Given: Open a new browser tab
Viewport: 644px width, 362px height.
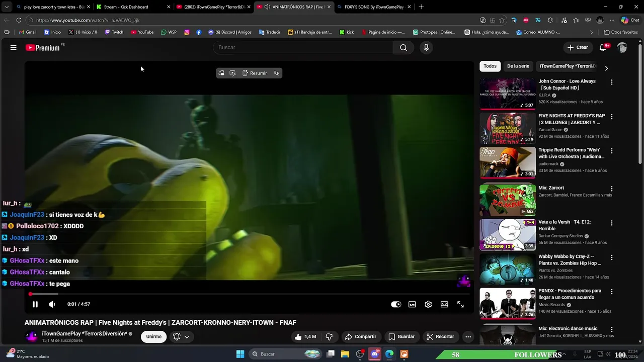Looking at the screenshot, I should coord(421,7).
